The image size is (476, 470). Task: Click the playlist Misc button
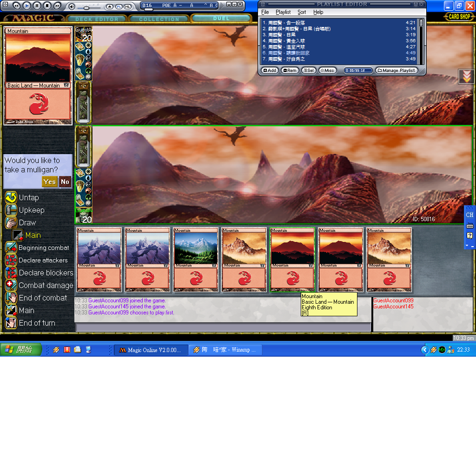327,70
